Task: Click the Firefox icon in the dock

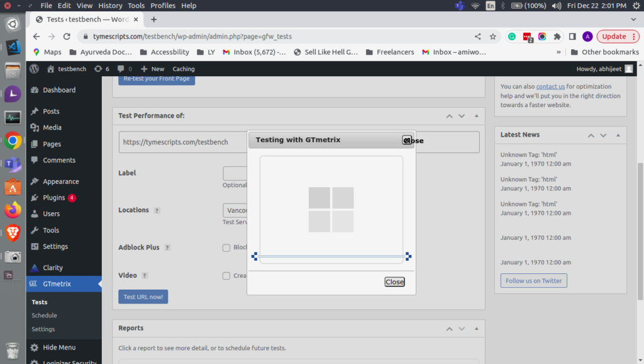Action: point(13,209)
